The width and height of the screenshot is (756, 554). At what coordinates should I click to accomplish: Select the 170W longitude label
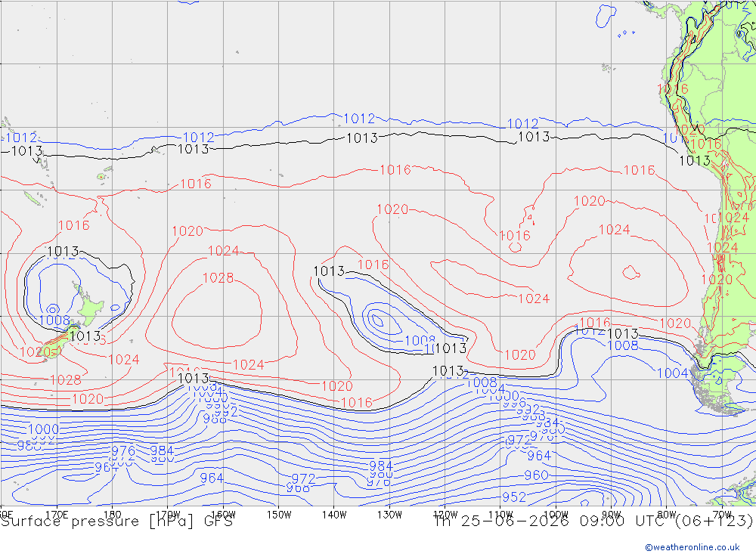169,515
